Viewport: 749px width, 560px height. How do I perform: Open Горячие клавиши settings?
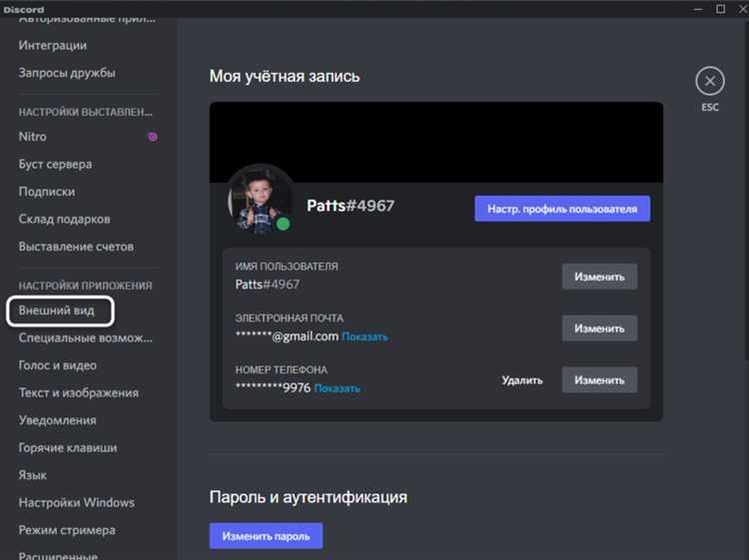pyautogui.click(x=68, y=447)
